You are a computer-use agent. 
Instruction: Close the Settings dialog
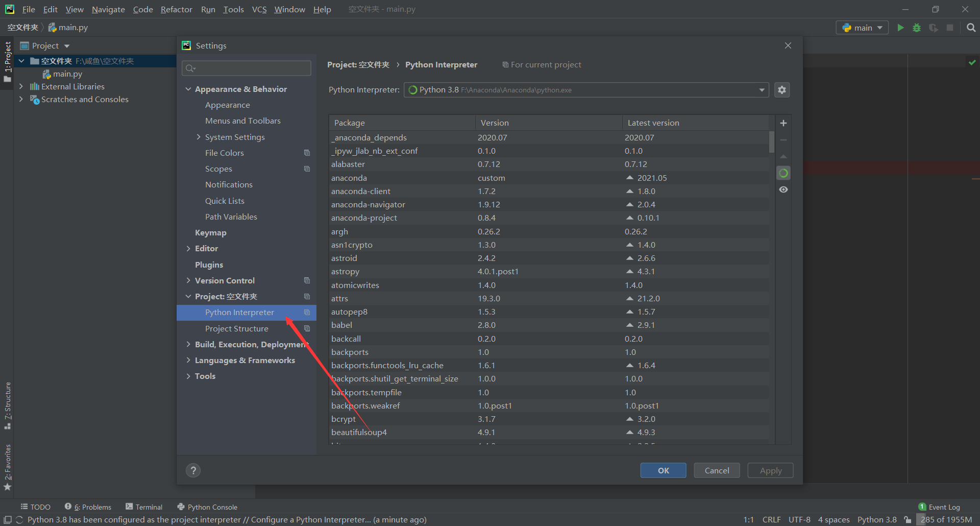pos(788,45)
